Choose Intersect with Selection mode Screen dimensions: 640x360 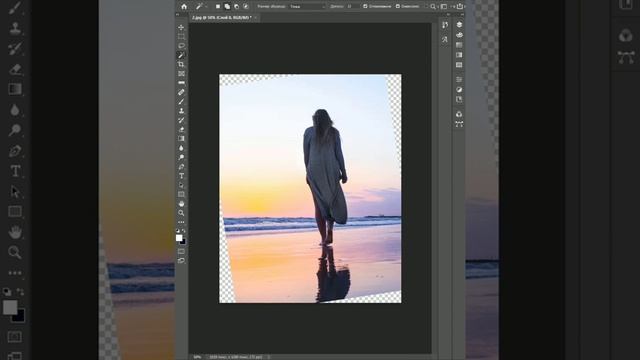click(246, 7)
